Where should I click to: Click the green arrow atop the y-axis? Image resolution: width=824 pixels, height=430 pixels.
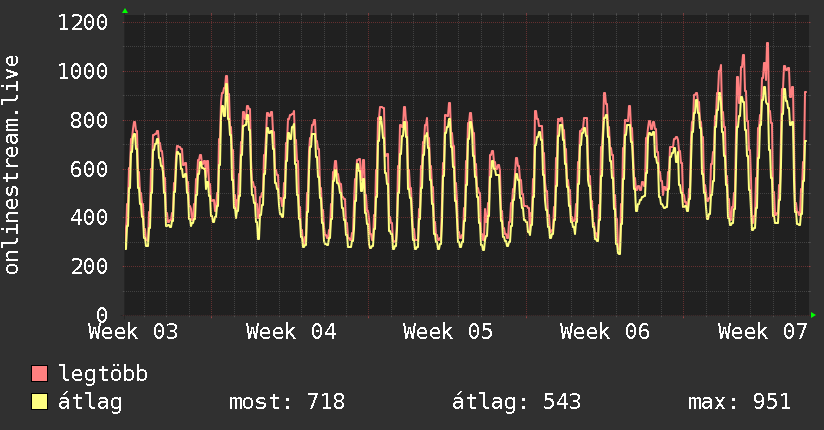click(x=125, y=11)
